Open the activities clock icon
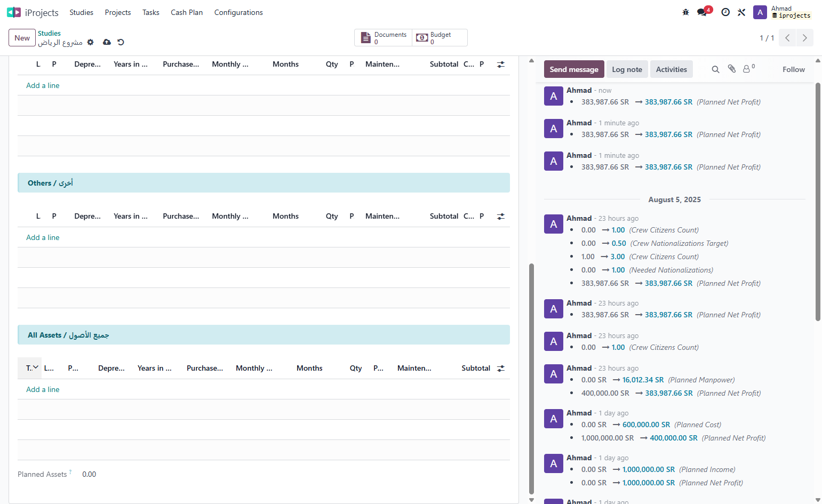This screenshot has height=504, width=822. [725, 12]
